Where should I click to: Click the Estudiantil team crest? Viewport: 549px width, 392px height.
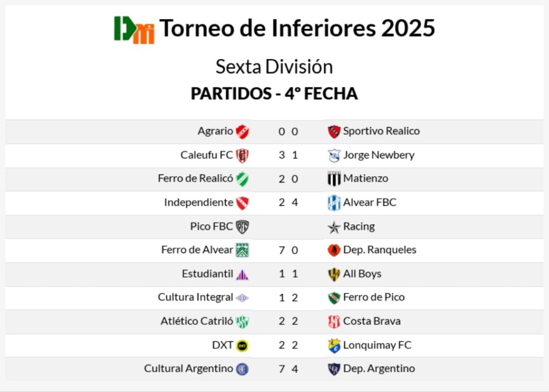[x=242, y=275]
